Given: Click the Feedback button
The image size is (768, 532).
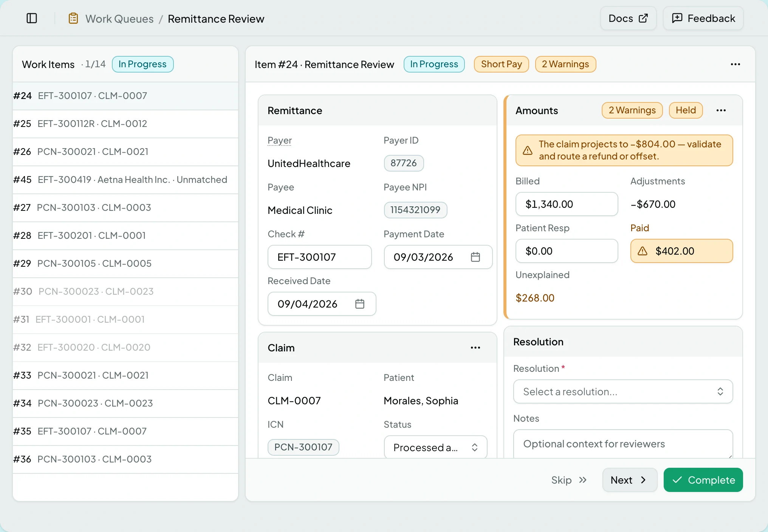Looking at the screenshot, I should [x=703, y=18].
